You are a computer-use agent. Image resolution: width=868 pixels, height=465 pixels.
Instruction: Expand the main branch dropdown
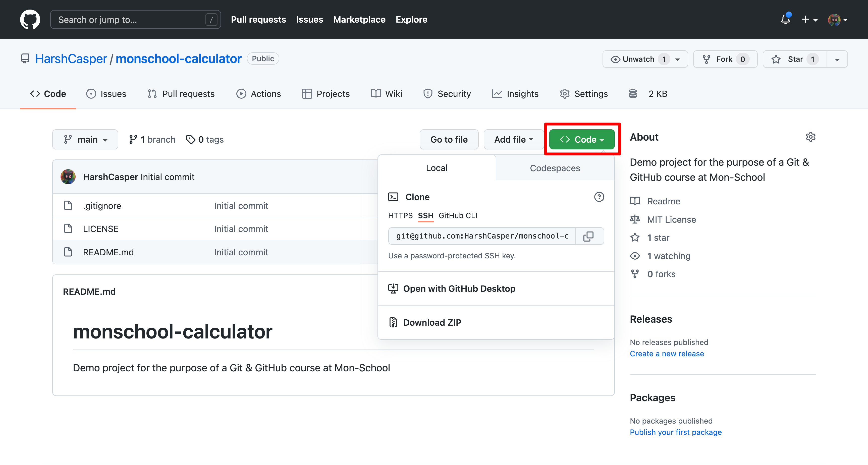[85, 140]
